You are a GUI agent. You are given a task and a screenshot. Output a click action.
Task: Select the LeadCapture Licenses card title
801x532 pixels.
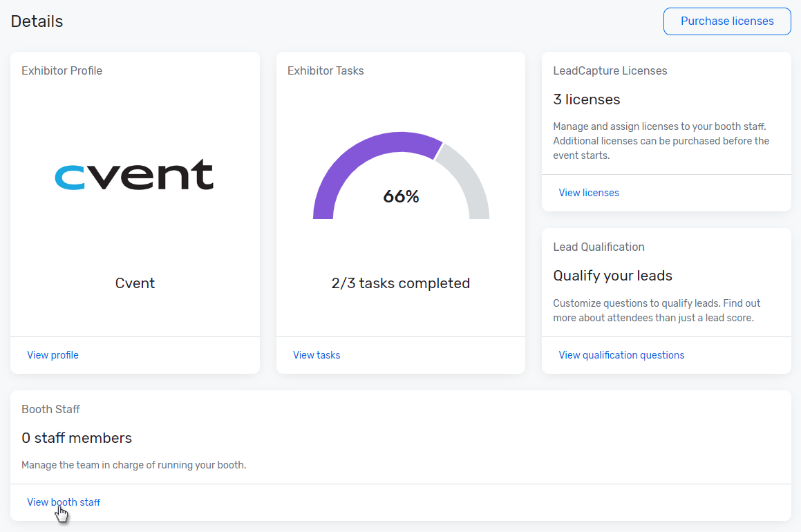click(610, 70)
